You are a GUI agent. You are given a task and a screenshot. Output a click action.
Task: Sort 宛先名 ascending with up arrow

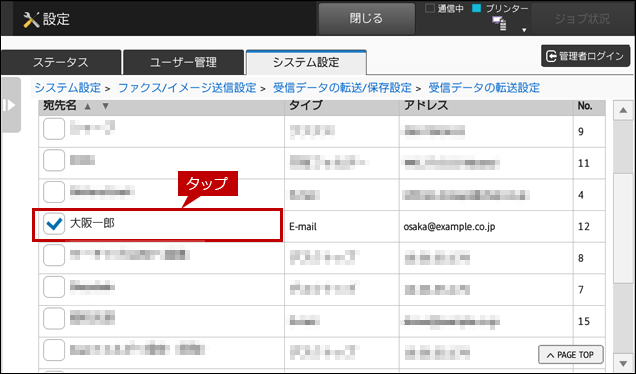[88, 106]
